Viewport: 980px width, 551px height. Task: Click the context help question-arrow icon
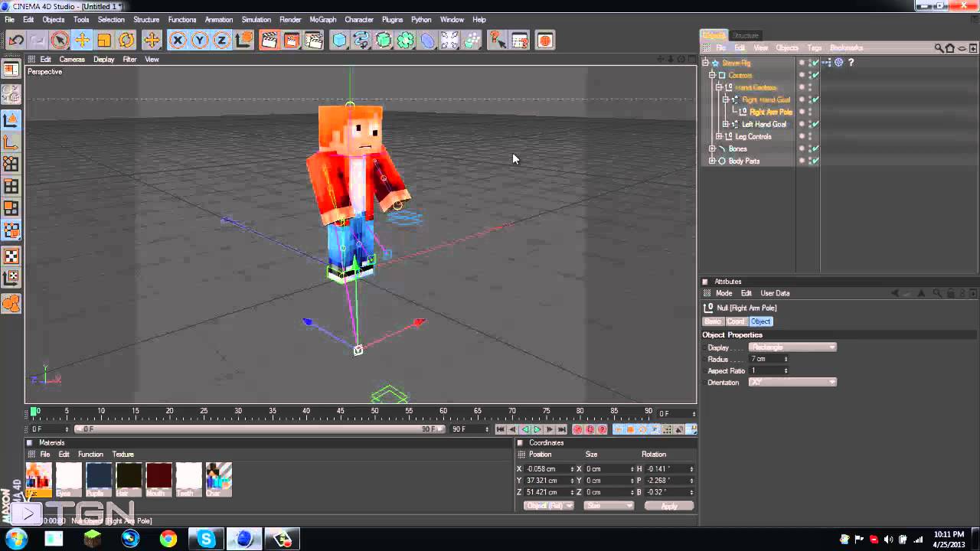tap(498, 41)
